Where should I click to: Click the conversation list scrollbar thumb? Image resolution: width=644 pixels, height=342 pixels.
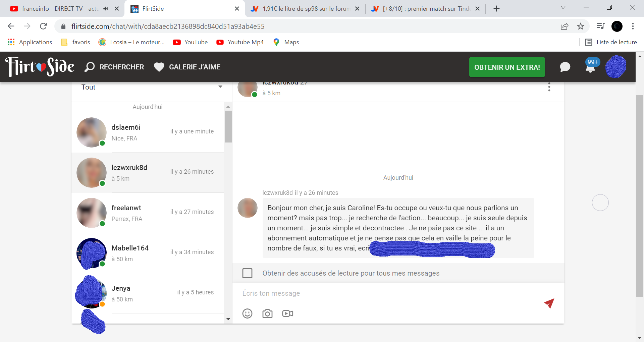[228, 127]
